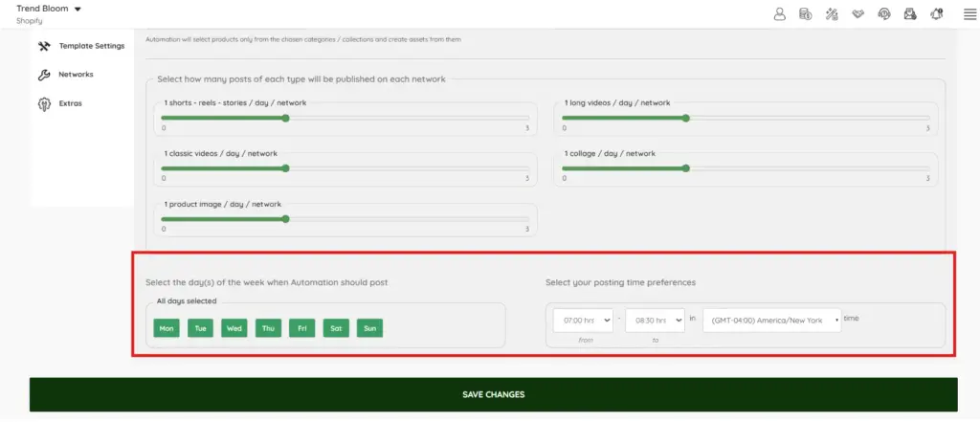The height and width of the screenshot is (422, 980).
Task: Toggle the Thu day button
Action: [x=268, y=328]
